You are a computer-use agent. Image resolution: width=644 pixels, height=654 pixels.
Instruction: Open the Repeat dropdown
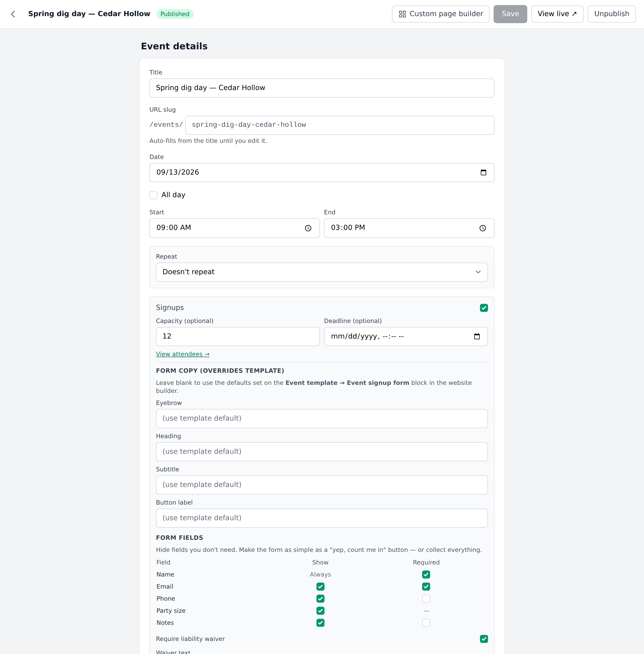[322, 272]
